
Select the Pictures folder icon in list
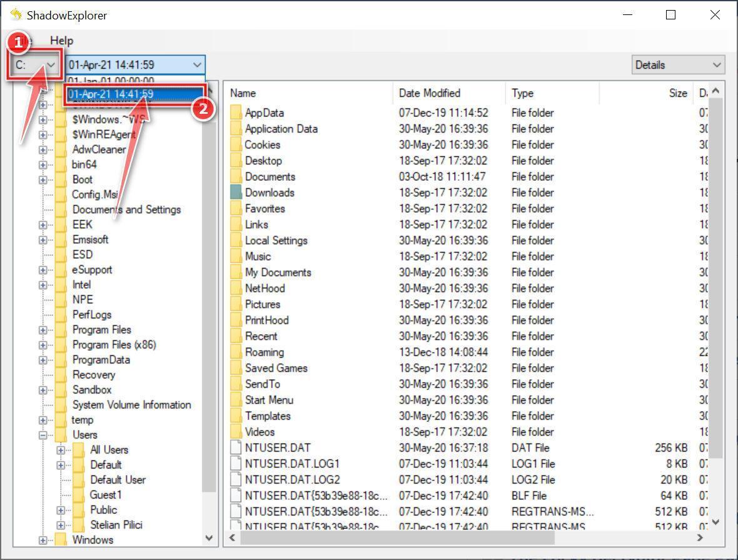236,304
